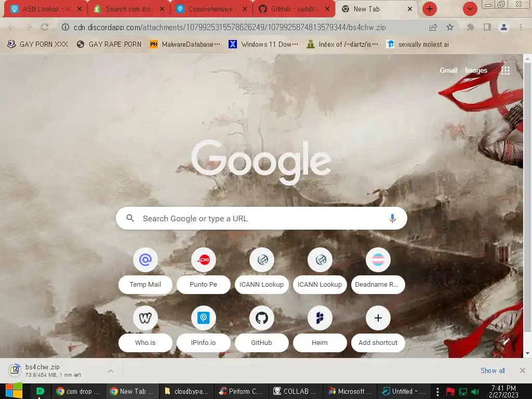
Task: Close the Comprehensive tab
Action: (x=245, y=9)
